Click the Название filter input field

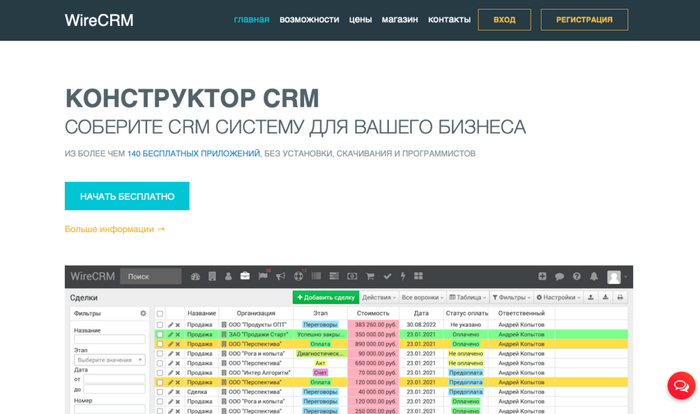(x=109, y=339)
